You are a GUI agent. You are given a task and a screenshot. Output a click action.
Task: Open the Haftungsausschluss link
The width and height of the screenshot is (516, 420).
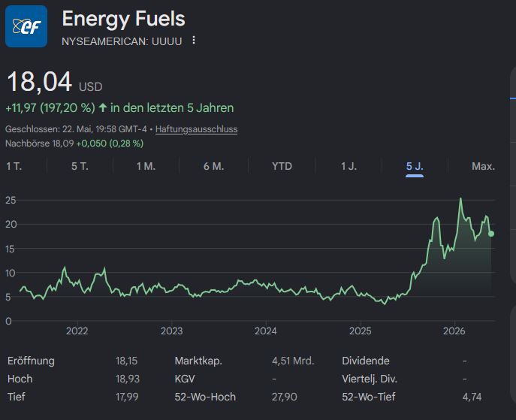pos(196,129)
